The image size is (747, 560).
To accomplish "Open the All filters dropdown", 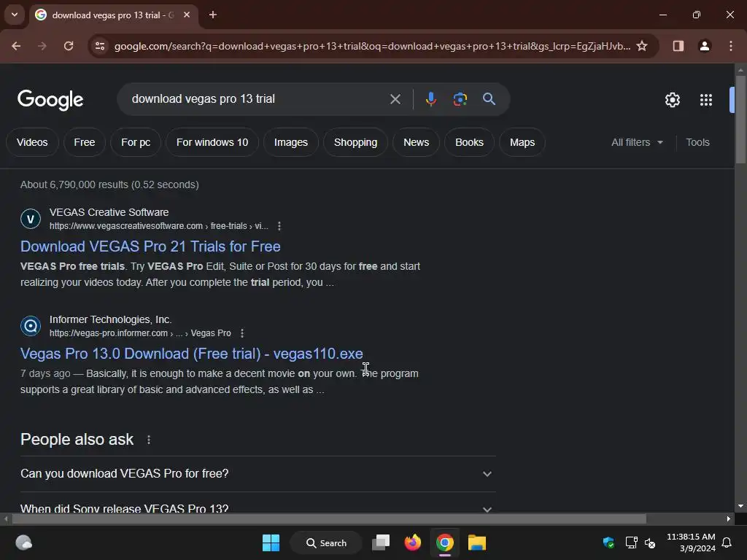I will coord(637,142).
